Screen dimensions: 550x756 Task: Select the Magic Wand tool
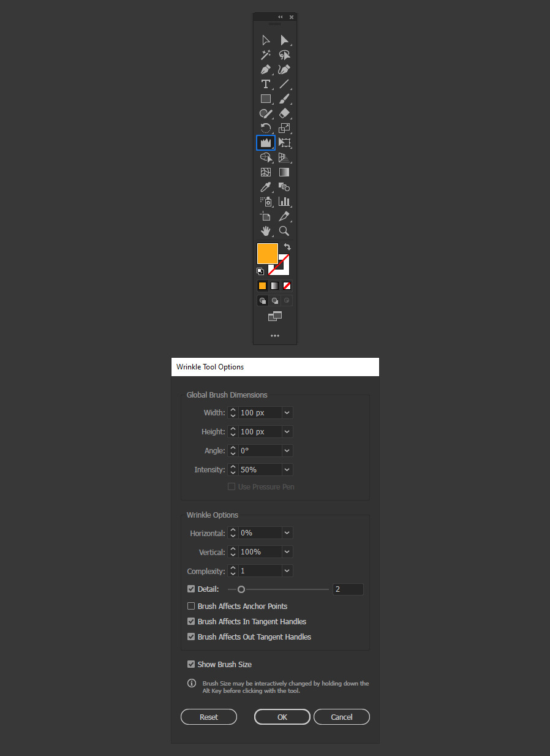[266, 55]
